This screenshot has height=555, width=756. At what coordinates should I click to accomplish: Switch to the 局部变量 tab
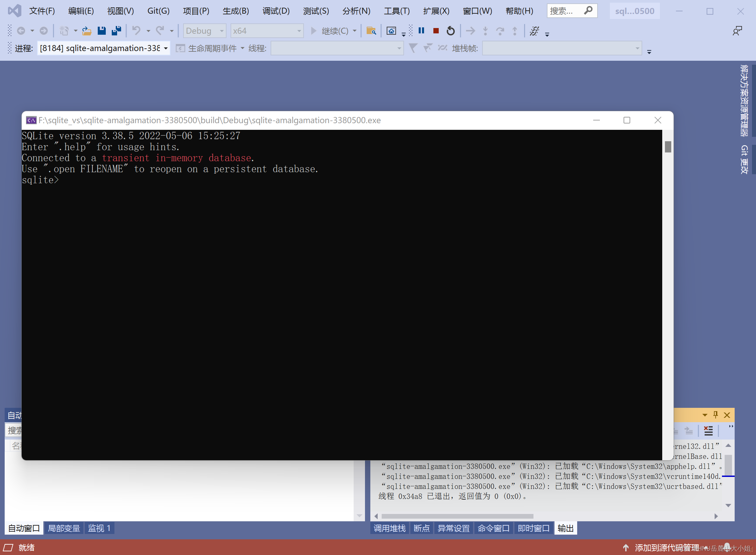[x=64, y=528]
